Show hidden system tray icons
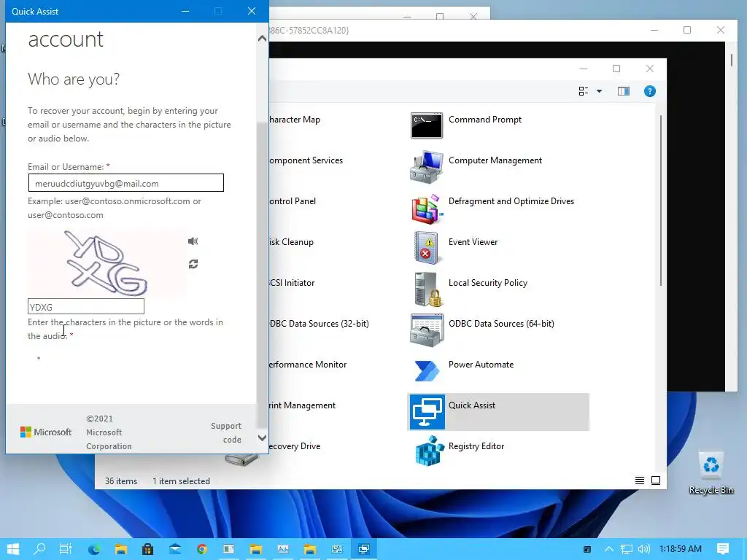Image resolution: width=747 pixels, height=560 pixels. pyautogui.click(x=609, y=549)
